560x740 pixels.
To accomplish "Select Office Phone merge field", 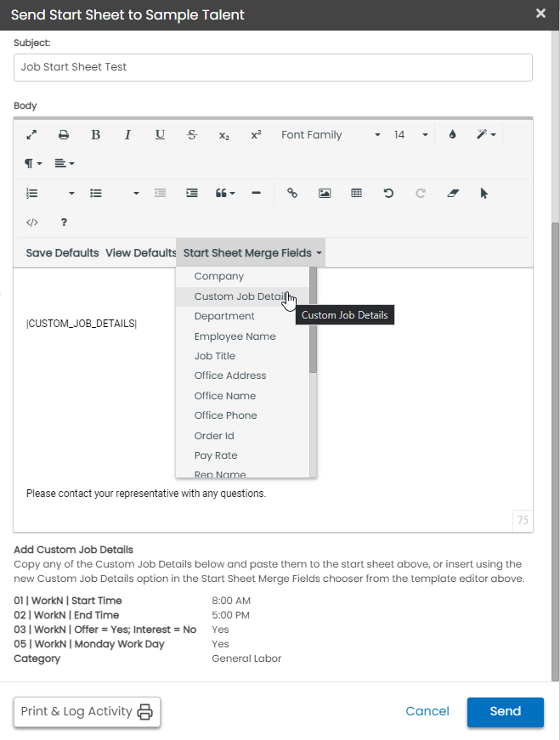I will pos(243,415).
